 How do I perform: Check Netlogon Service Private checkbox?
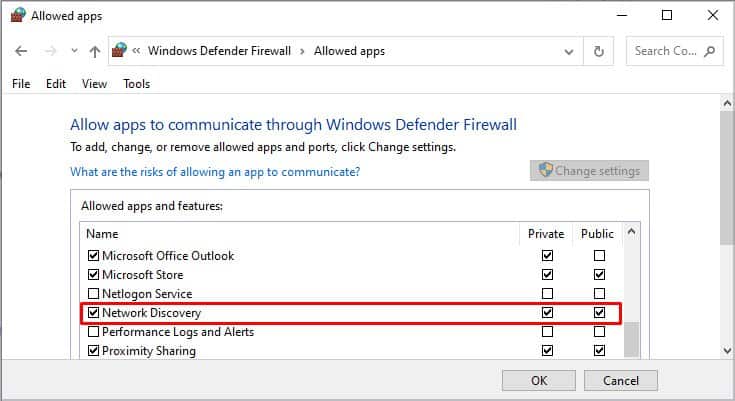pos(547,294)
